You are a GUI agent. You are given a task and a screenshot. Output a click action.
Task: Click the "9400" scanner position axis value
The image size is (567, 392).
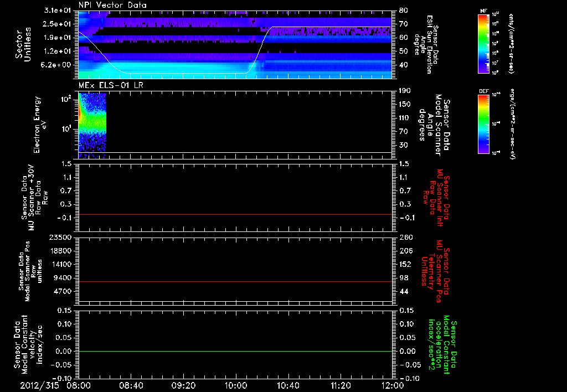(62, 278)
